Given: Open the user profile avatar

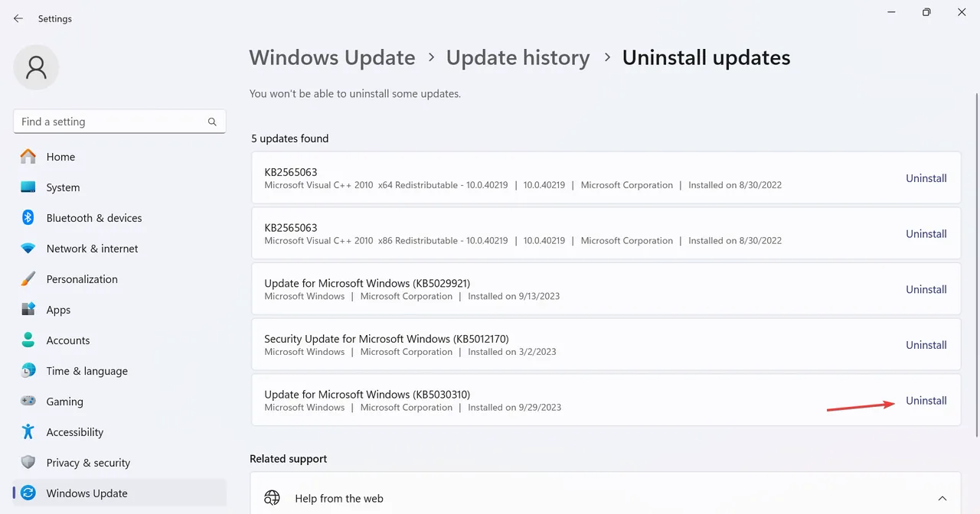Looking at the screenshot, I should coord(36,67).
